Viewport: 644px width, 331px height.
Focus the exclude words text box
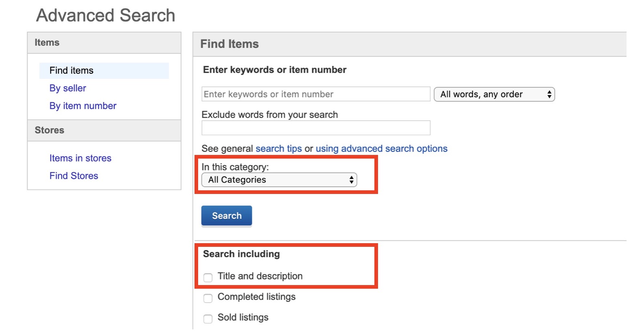point(316,128)
